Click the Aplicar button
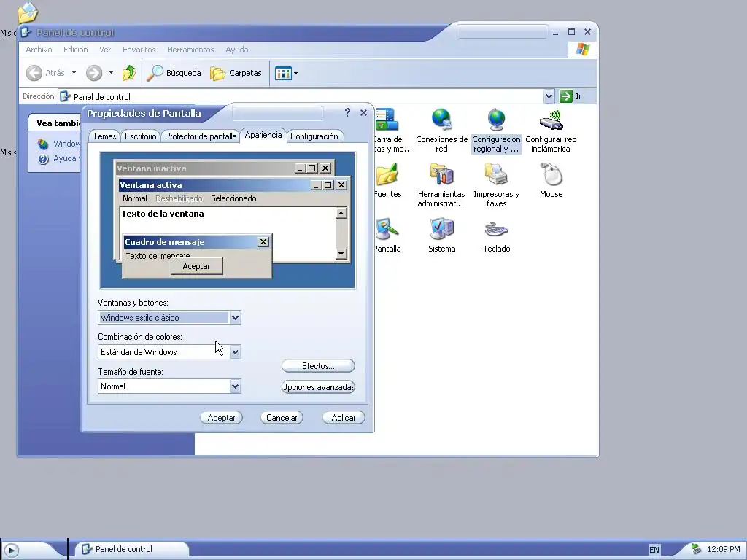The height and width of the screenshot is (560, 747). pyautogui.click(x=344, y=418)
